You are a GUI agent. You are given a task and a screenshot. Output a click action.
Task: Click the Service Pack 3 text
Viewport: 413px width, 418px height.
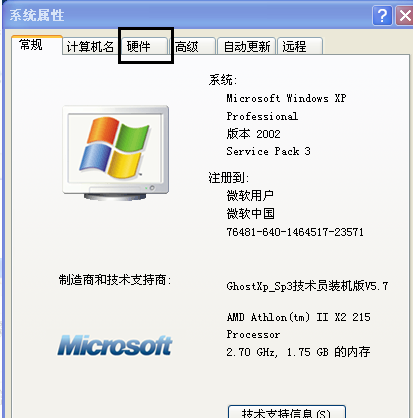click(268, 151)
